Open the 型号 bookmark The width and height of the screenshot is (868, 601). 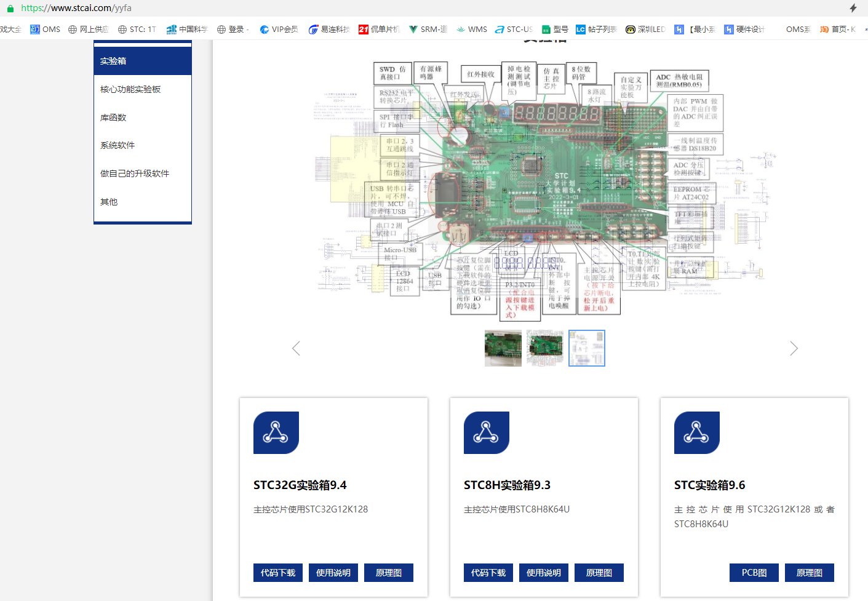point(555,29)
